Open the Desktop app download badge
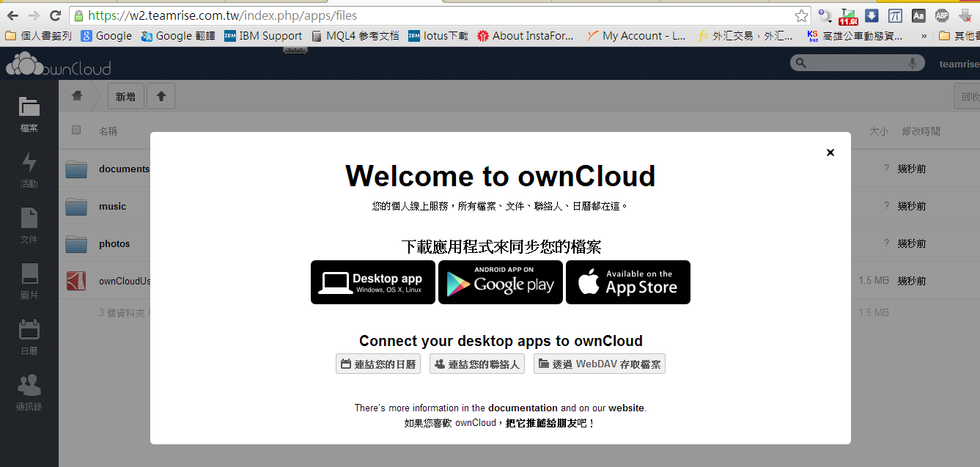This screenshot has height=467, width=980. (373, 282)
